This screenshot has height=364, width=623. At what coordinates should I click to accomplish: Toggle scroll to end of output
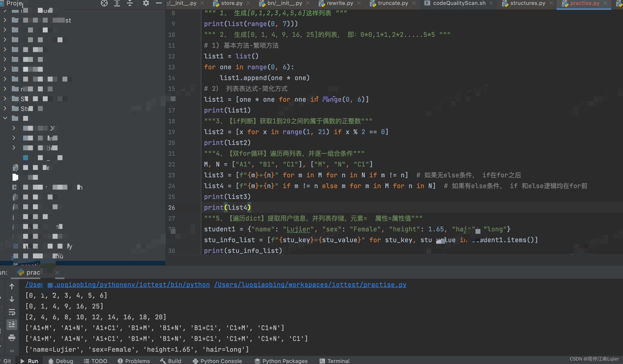12,324
